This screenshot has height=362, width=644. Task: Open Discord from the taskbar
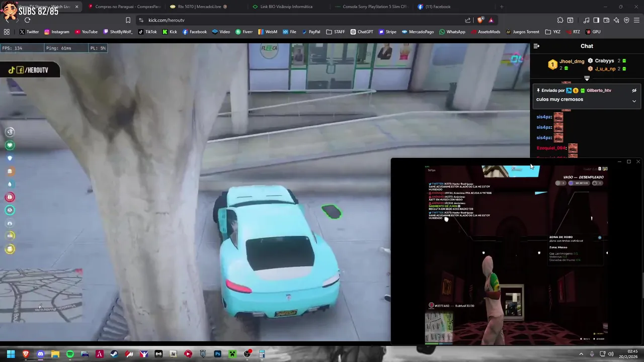(41, 354)
